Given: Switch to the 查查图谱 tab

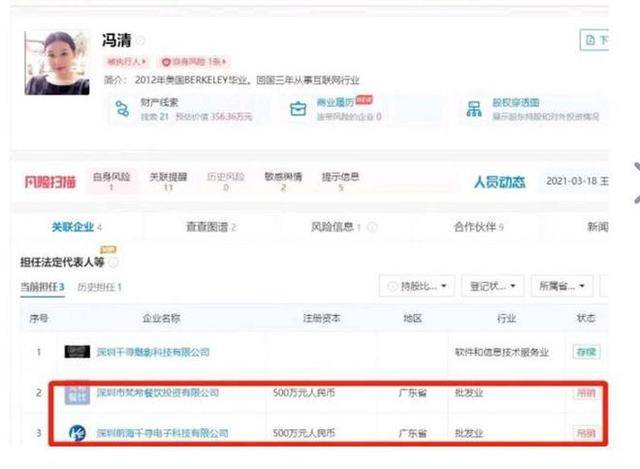Looking at the screenshot, I should coord(210,227).
